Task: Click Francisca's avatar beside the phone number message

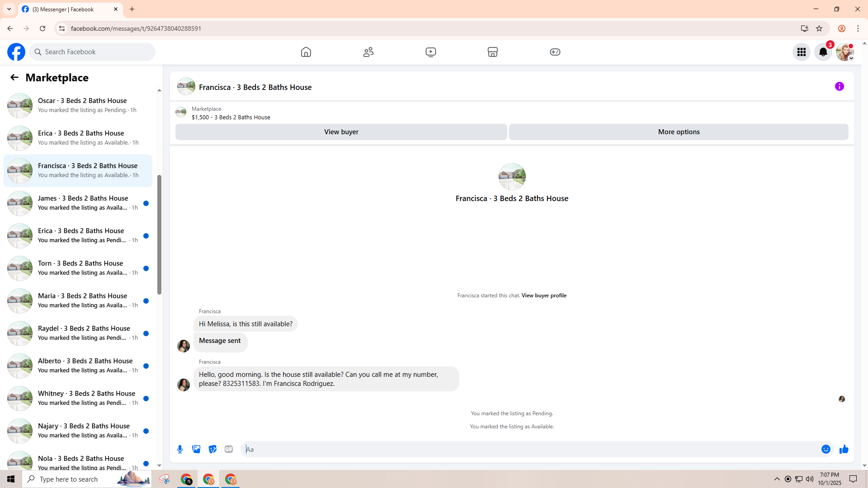Action: [x=184, y=385]
